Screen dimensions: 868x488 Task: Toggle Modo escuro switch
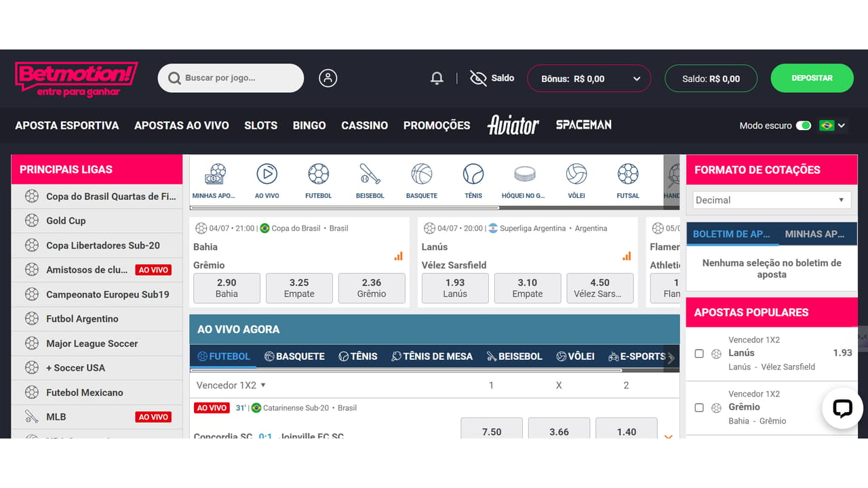coord(804,125)
